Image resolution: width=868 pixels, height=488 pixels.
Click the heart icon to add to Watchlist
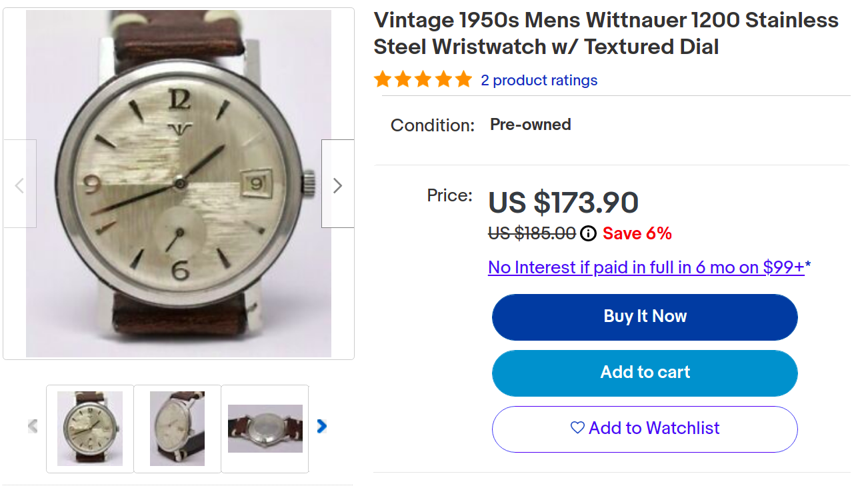pyautogui.click(x=577, y=428)
